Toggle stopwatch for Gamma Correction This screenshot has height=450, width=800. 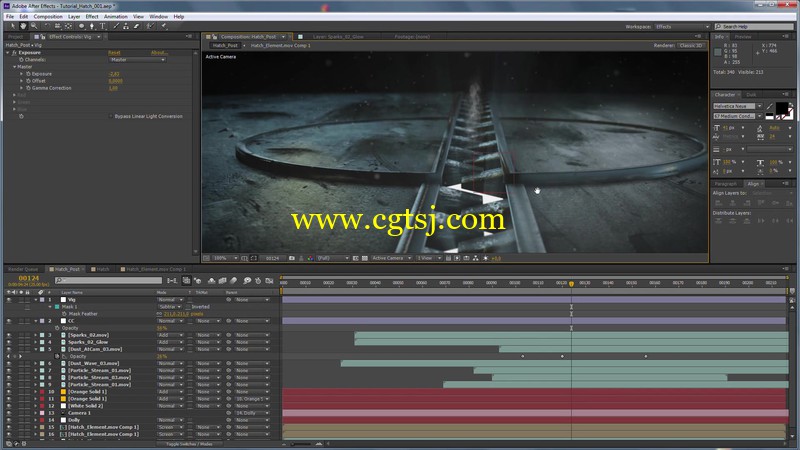pyautogui.click(x=28, y=88)
